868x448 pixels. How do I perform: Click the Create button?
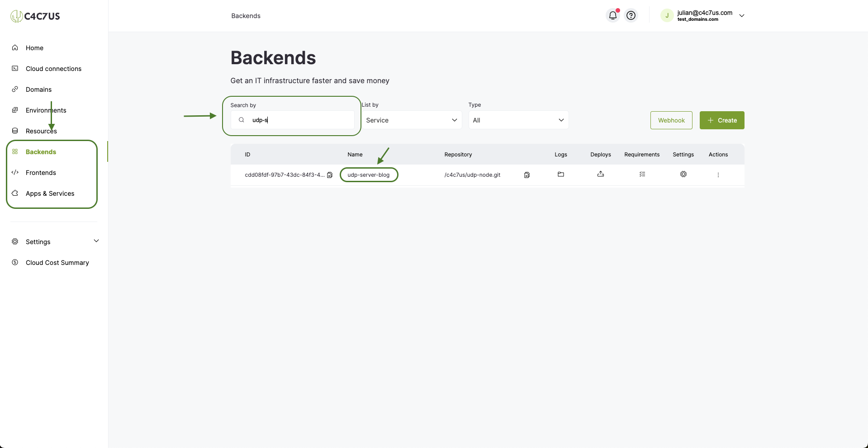pos(722,120)
